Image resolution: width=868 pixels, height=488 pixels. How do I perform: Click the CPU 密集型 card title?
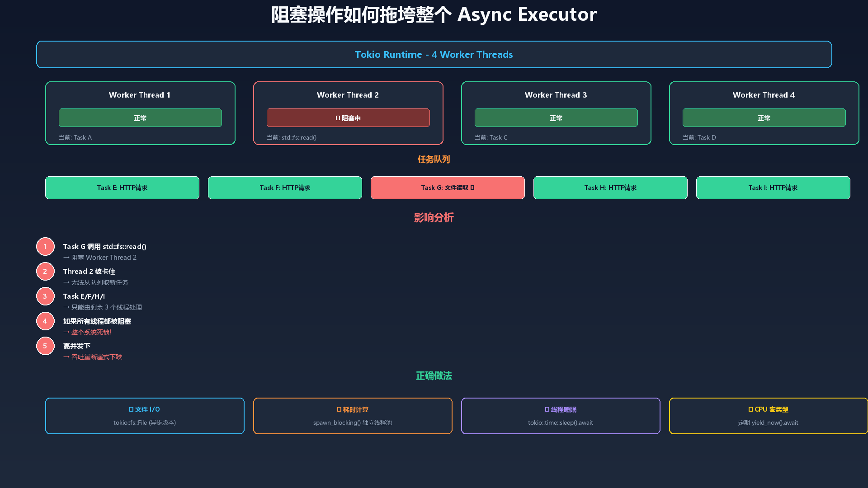click(768, 409)
